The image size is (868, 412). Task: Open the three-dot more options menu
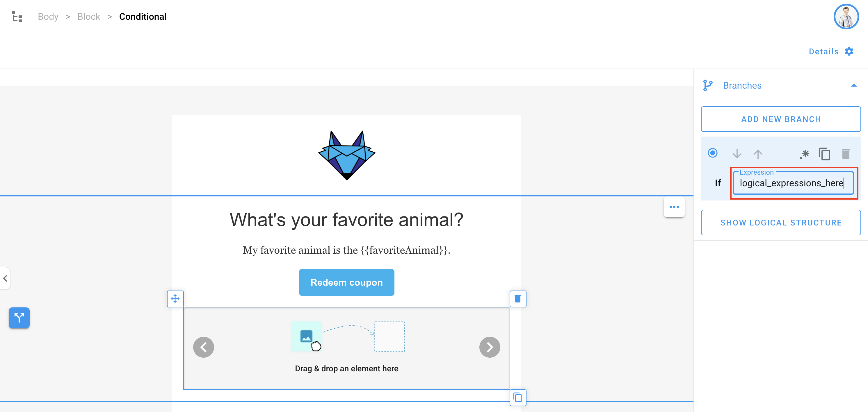tap(674, 207)
